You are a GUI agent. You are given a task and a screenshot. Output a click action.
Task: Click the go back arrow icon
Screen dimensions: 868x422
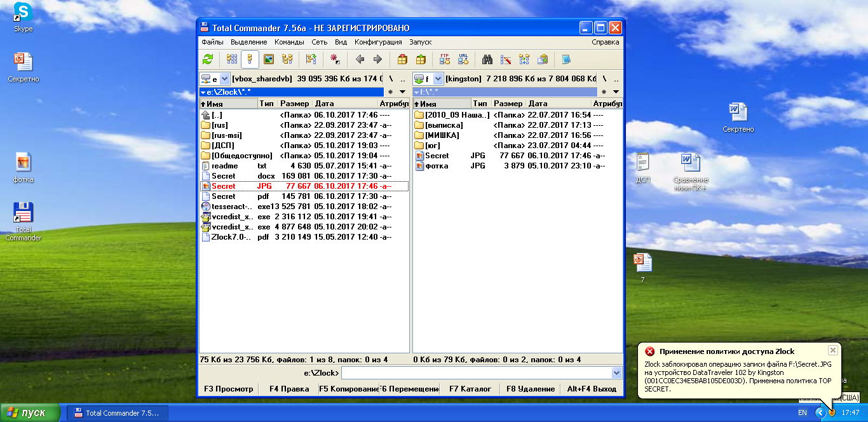[x=360, y=59]
